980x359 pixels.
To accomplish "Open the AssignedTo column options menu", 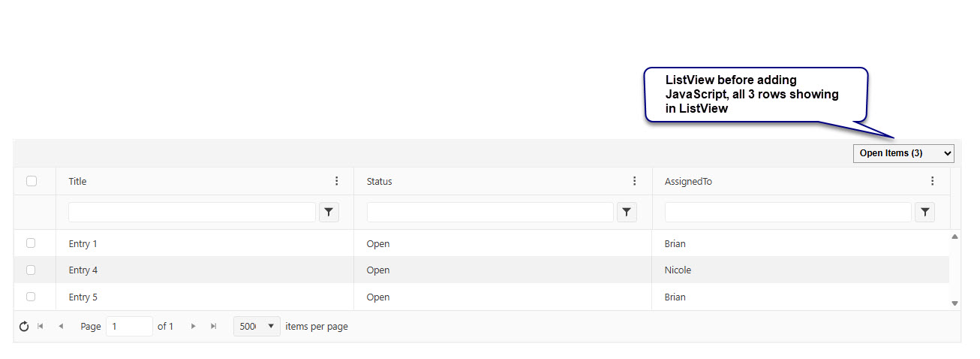I will [932, 181].
